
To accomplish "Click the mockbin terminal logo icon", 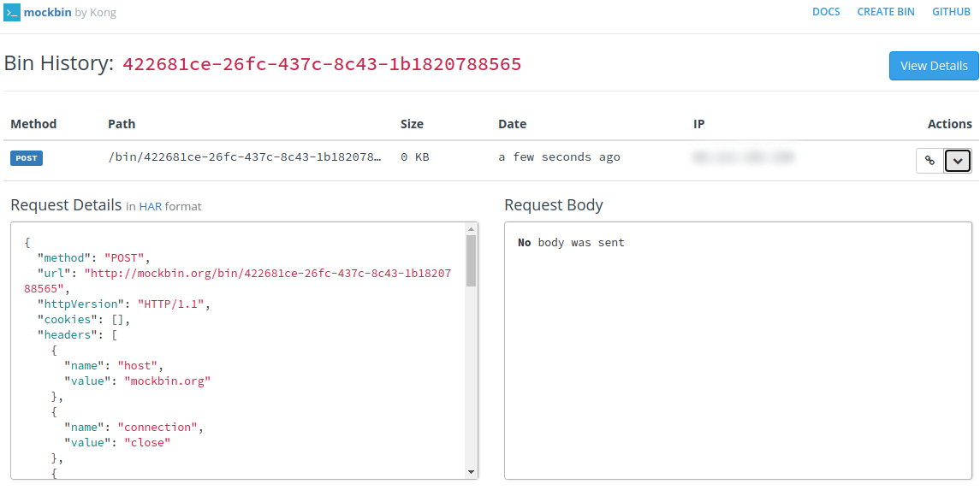I will tap(12, 12).
